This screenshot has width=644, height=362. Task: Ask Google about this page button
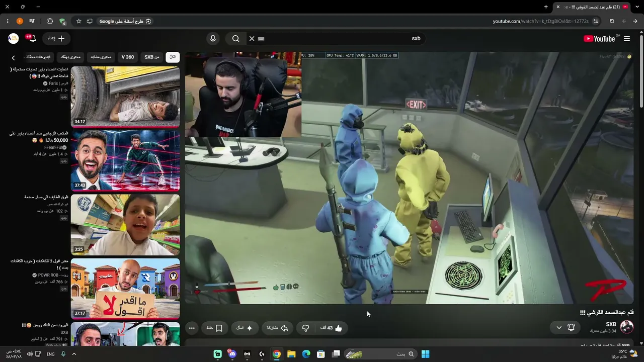[125, 21]
